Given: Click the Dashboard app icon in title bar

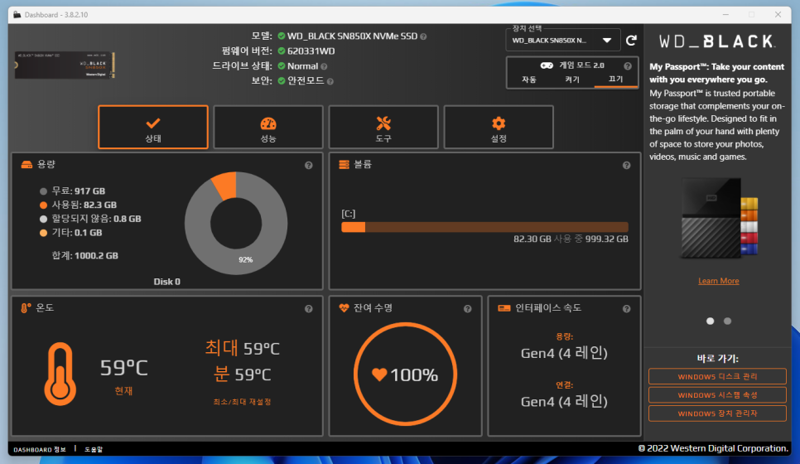Looking at the screenshot, I should [17, 15].
